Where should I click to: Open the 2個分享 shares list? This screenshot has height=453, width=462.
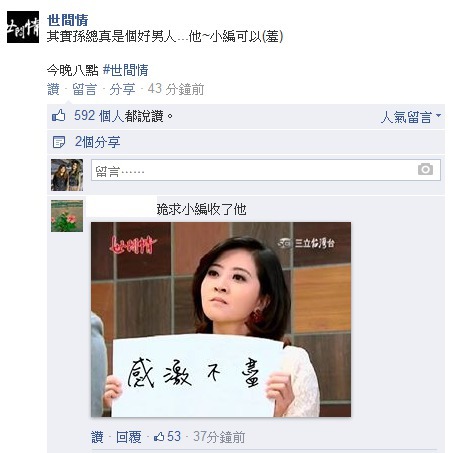click(x=97, y=142)
